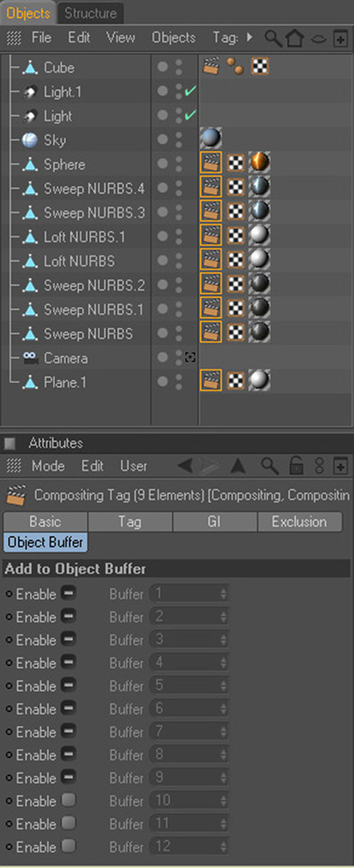Open the Exclusion tab
Screen dimensions: 354x868
(300, 522)
